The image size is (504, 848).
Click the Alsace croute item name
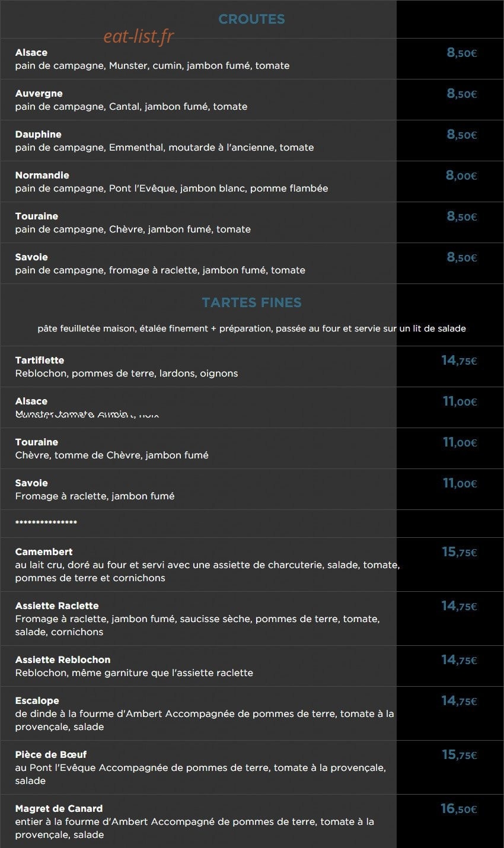(31, 53)
